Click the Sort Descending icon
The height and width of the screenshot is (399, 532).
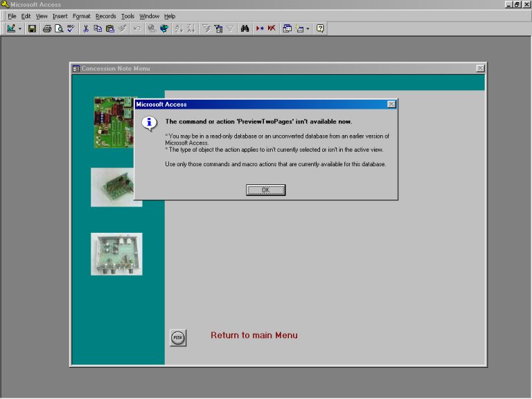click(191, 28)
